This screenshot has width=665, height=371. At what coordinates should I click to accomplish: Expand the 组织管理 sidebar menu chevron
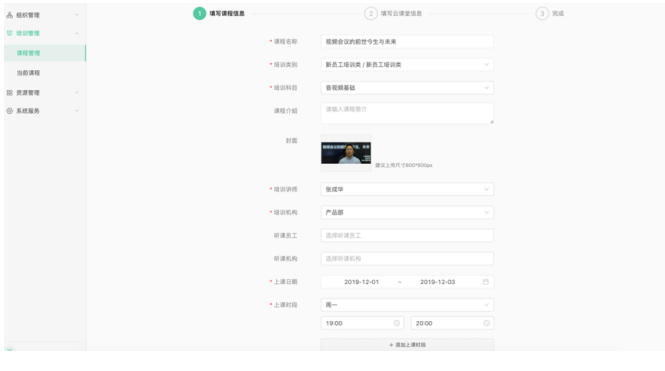click(x=77, y=15)
